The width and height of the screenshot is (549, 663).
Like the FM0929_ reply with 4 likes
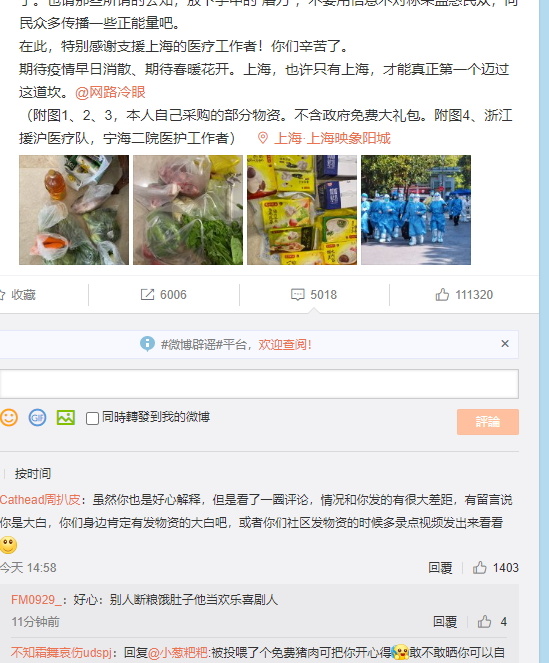tap(484, 622)
